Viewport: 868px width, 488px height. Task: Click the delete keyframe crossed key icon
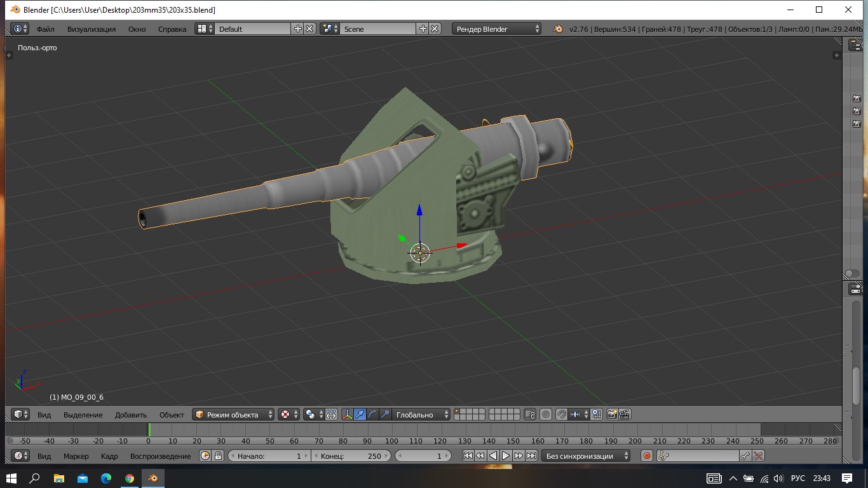coord(757,456)
